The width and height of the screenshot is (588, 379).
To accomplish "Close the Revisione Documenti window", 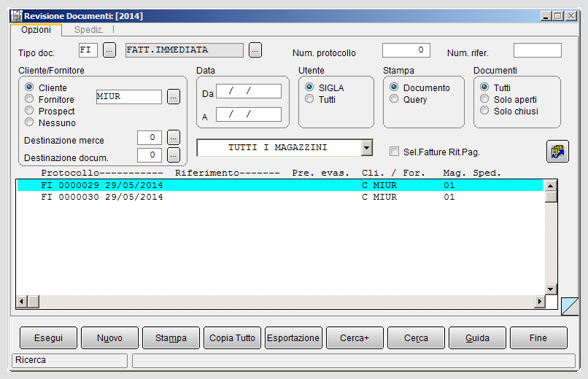I will (x=571, y=16).
